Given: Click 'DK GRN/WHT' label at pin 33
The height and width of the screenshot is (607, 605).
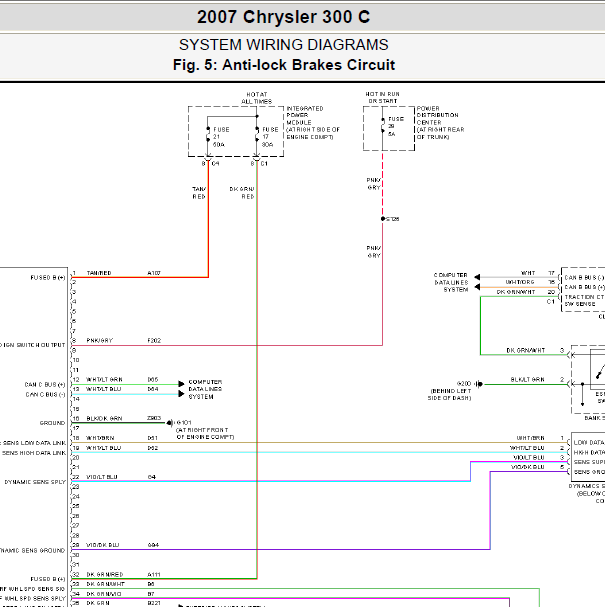Looking at the screenshot, I should click(x=105, y=584).
